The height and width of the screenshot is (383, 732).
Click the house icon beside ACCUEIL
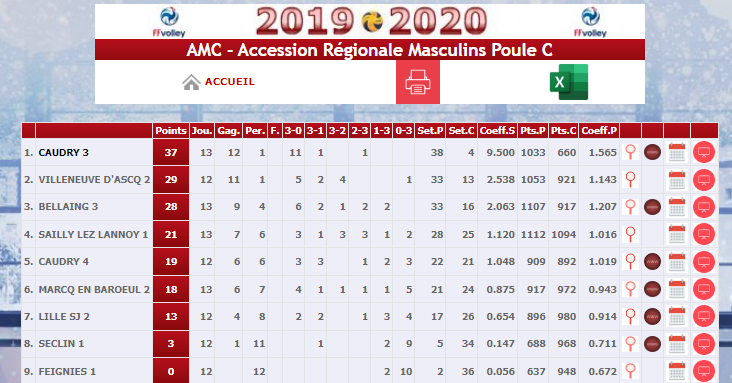pyautogui.click(x=191, y=82)
